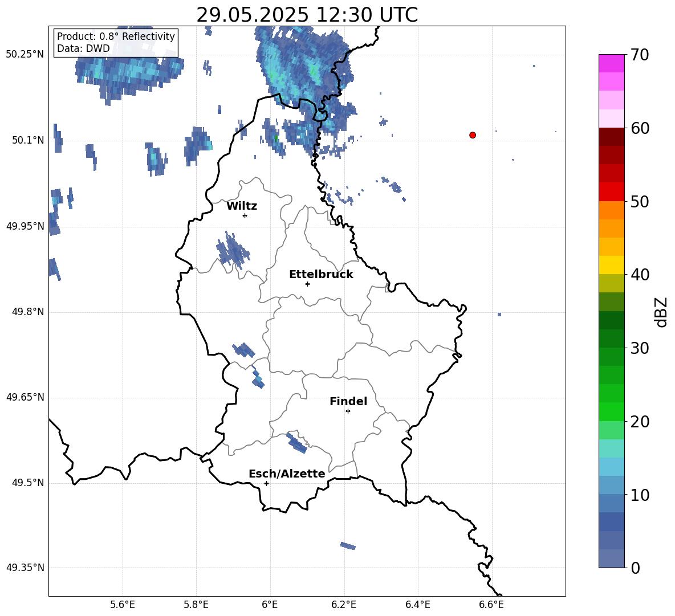This screenshot has height=616, width=675.
Task: Click colorbar tick label 70
Action: click(640, 55)
